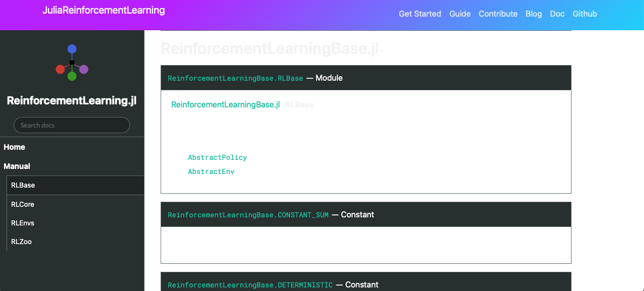Viewport: 644px width, 291px height.
Task: Open the RLZoo manual page
Action: pos(21,241)
